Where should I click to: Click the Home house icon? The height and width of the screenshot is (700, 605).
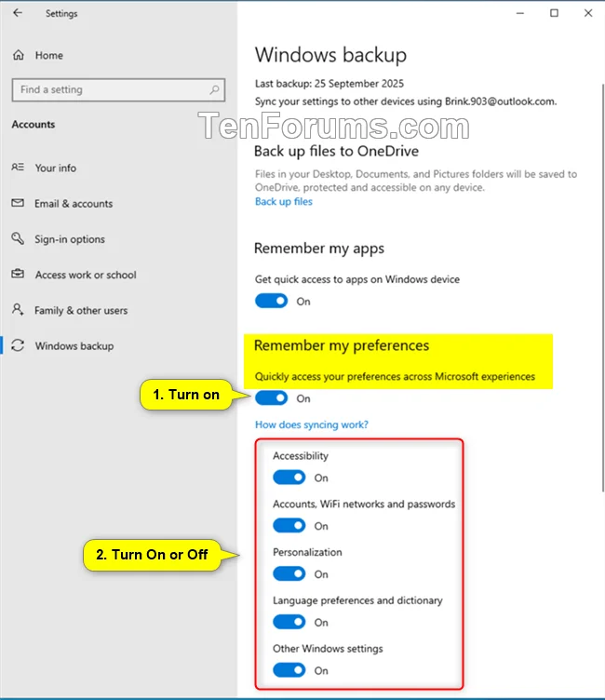point(19,55)
